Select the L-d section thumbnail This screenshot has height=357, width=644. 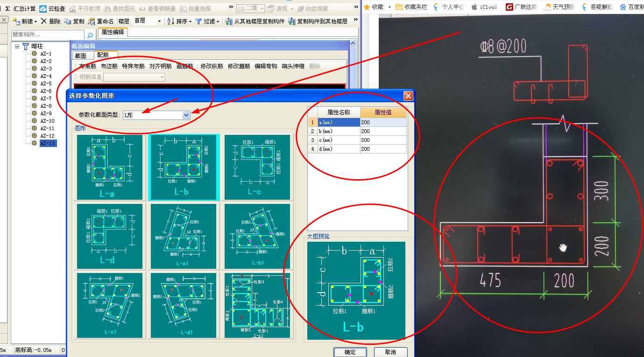(110, 236)
